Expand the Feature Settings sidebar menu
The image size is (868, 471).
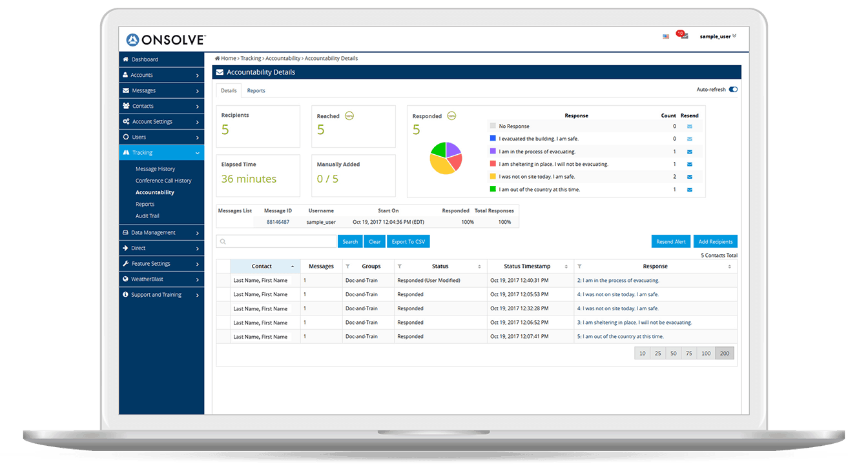161,264
